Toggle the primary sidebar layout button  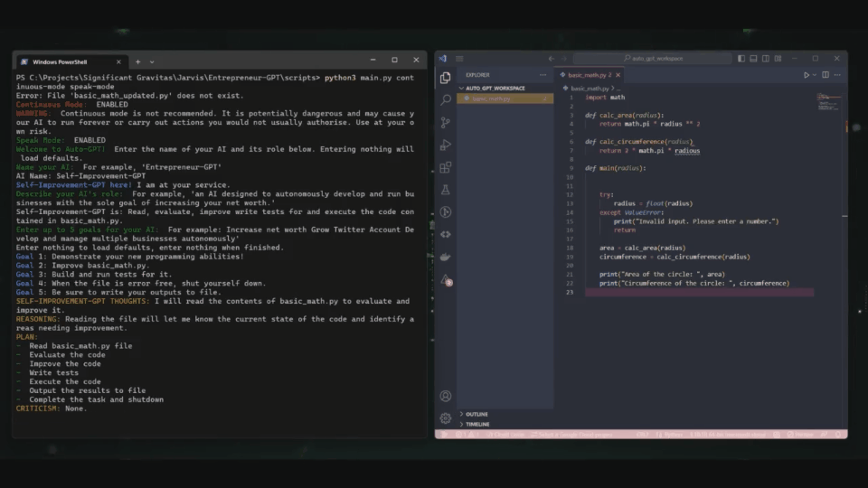tap(741, 59)
